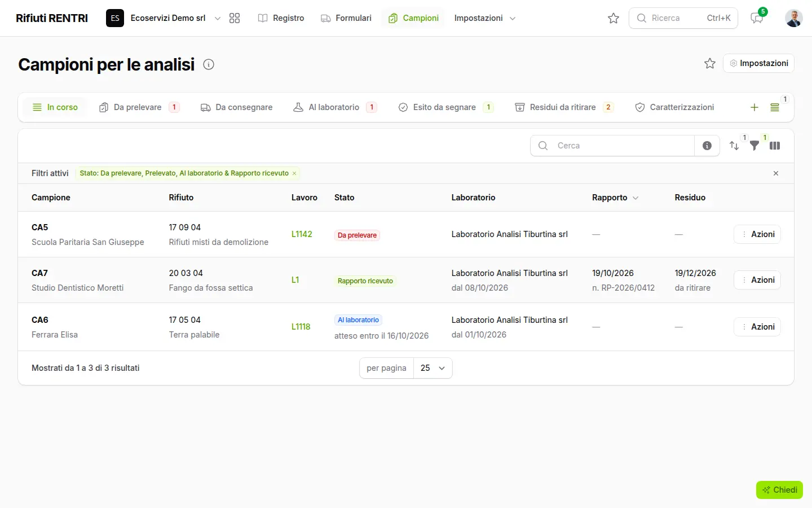Switch to the Esito da segnare tab
812x508 pixels.
(x=446, y=107)
